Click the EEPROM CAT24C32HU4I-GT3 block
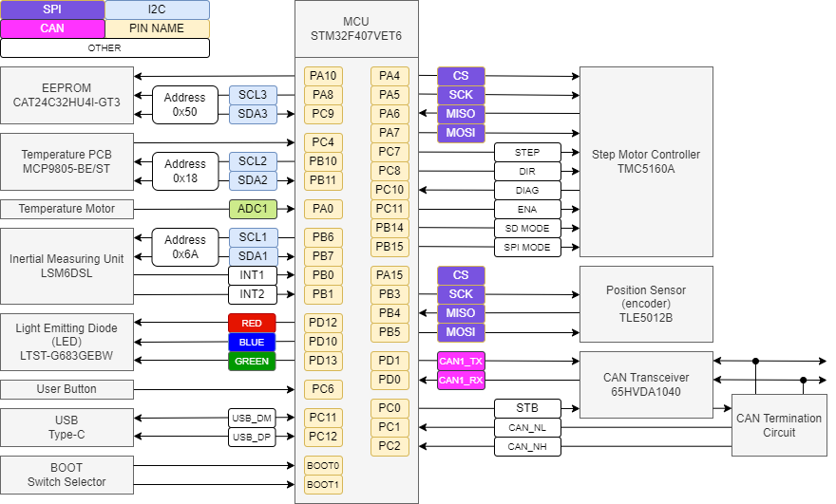Image resolution: width=836 pixels, height=504 pixels. coord(66,95)
